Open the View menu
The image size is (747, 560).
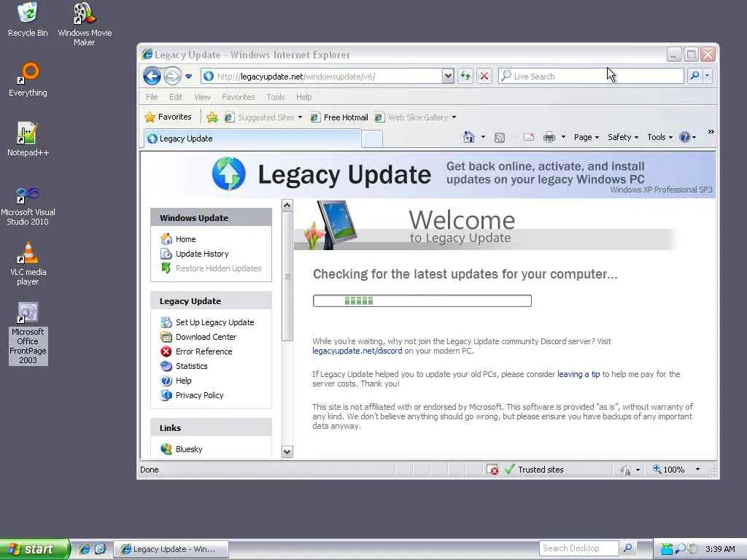point(202,97)
